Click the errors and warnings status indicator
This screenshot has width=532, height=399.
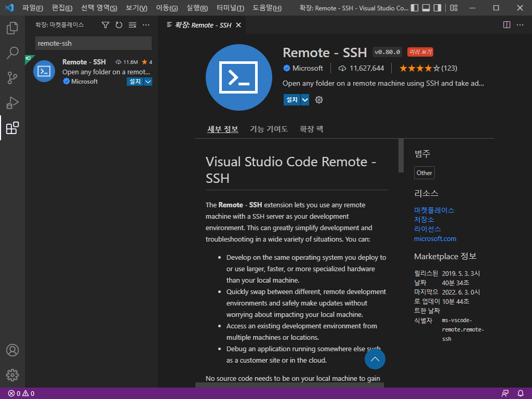tap(21, 394)
